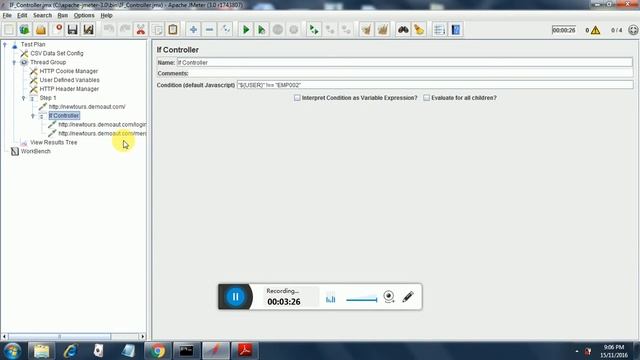The image size is (640, 360).
Task: Open the Help book icon
Action: tap(456, 29)
